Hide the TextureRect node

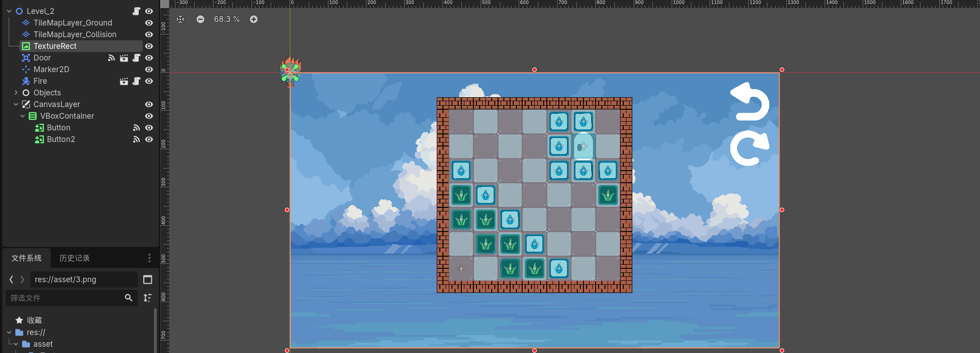coord(149,46)
